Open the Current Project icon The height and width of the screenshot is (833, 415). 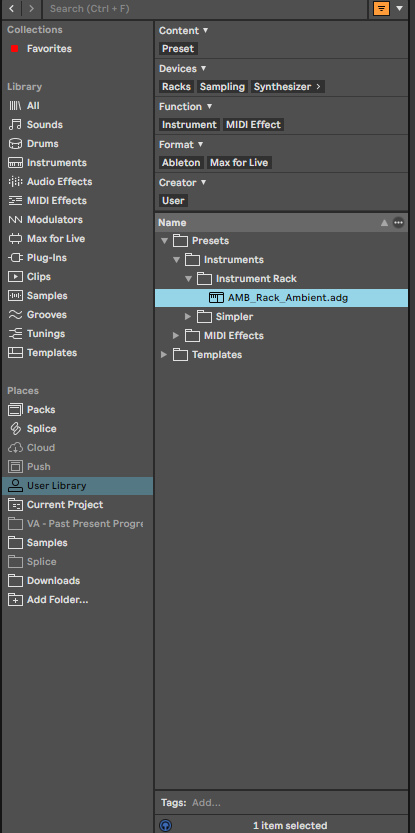point(15,505)
